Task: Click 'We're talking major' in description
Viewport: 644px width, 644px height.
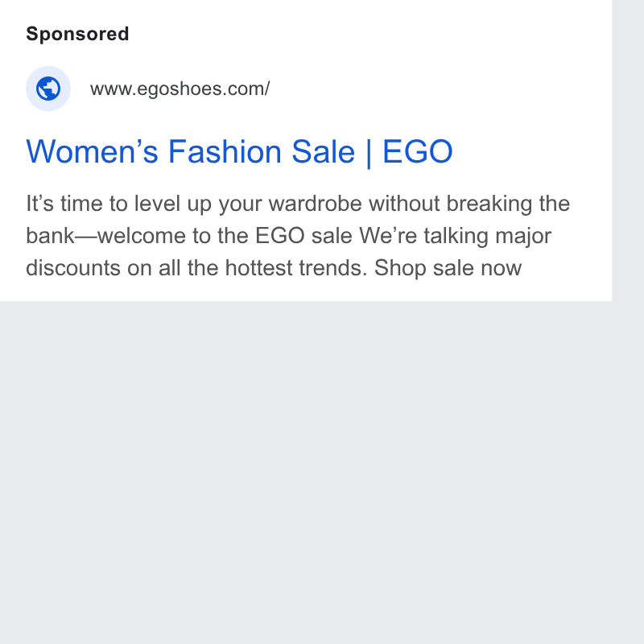Action: click(455, 236)
